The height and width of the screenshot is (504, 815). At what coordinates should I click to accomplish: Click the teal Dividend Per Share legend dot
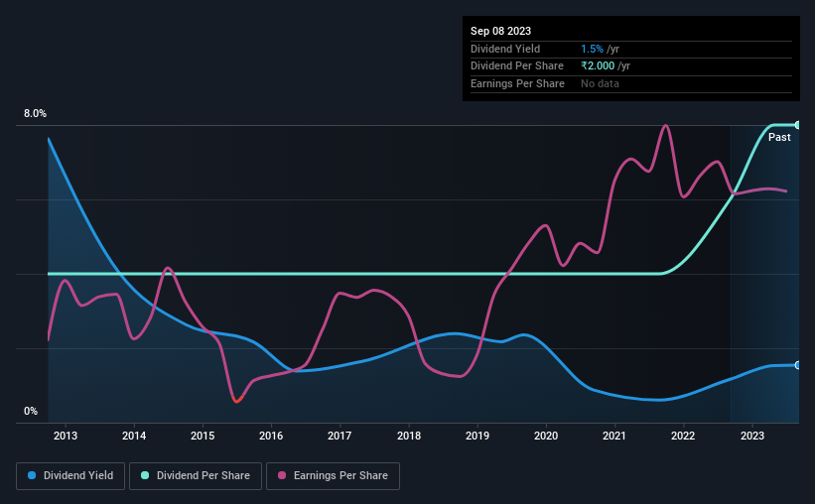tap(145, 475)
